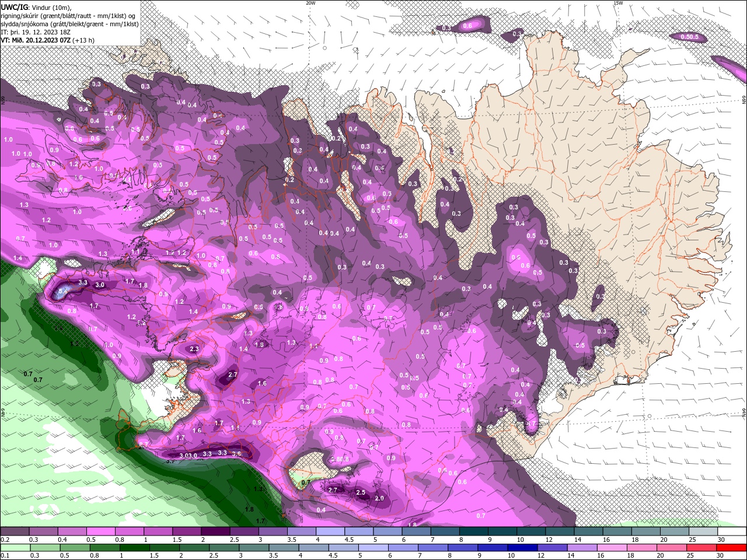The image size is (747, 560).
Task: Pick the upper snow legend swatch starting at 5
Action: [388, 531]
